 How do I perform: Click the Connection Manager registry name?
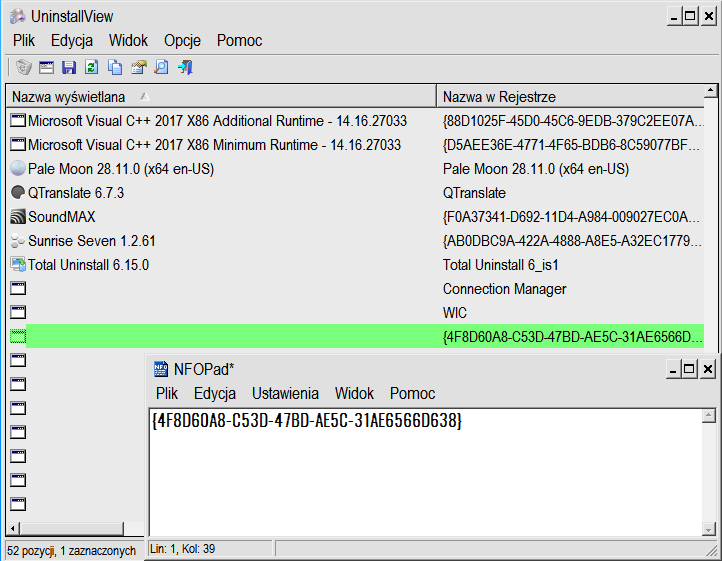click(504, 289)
